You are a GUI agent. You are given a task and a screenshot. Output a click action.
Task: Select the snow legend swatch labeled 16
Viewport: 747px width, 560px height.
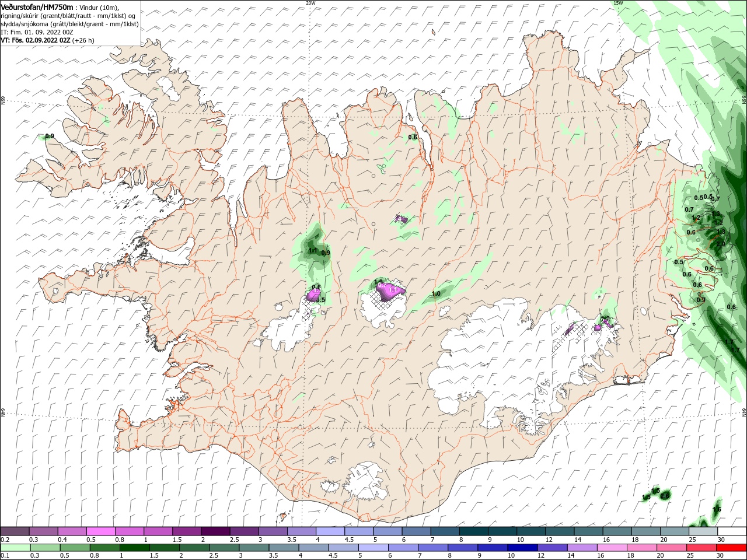(617, 531)
